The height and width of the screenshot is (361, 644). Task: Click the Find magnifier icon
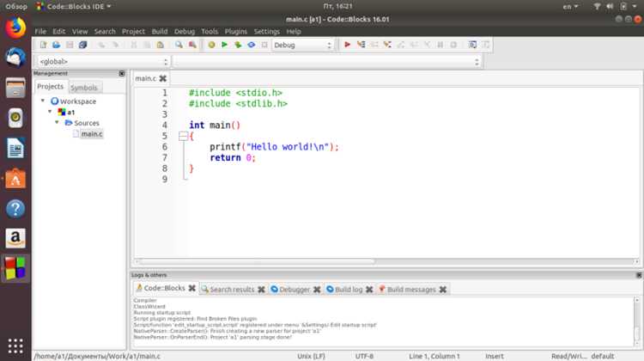[179, 45]
